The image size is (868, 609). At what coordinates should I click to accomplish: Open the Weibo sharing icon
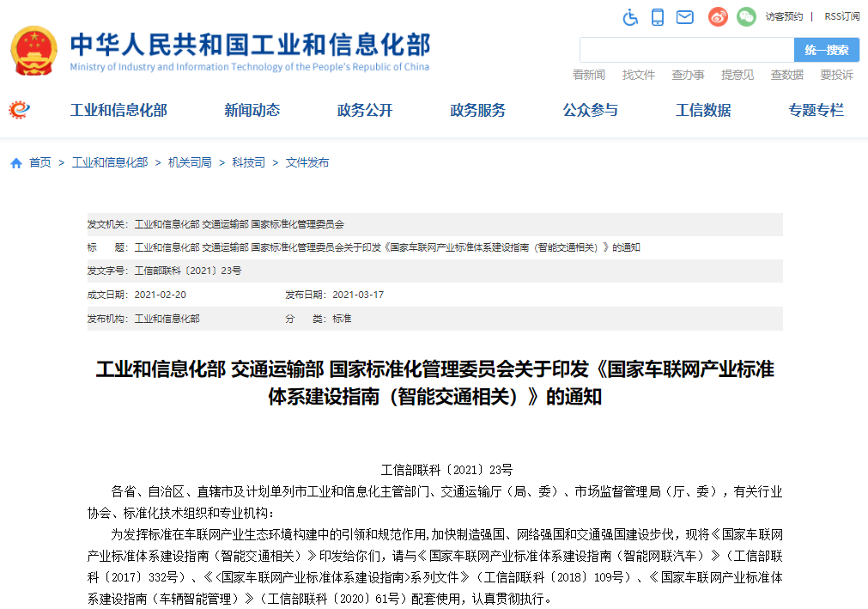click(718, 16)
